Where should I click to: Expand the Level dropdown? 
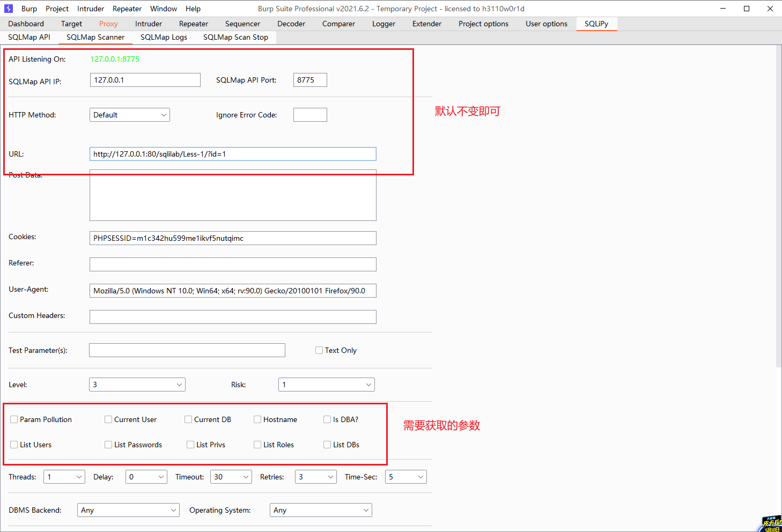(x=137, y=385)
